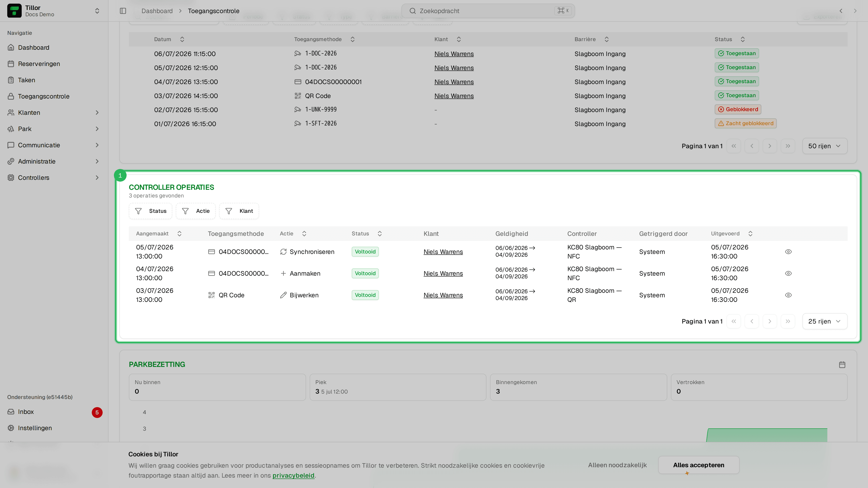This screenshot has height=488, width=868.
Task: View details of the Aanmaken operation
Action: (788, 273)
